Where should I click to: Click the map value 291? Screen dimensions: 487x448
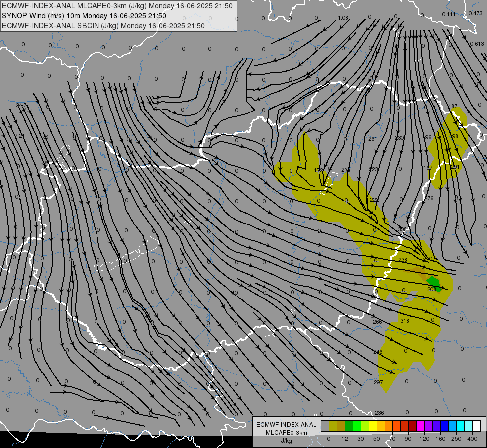coord(455,167)
